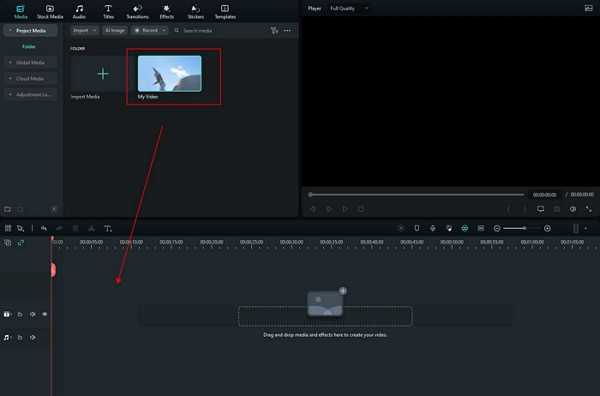Expand the Project Media section
Image resolution: width=600 pixels, height=396 pixels.
(x=30, y=31)
